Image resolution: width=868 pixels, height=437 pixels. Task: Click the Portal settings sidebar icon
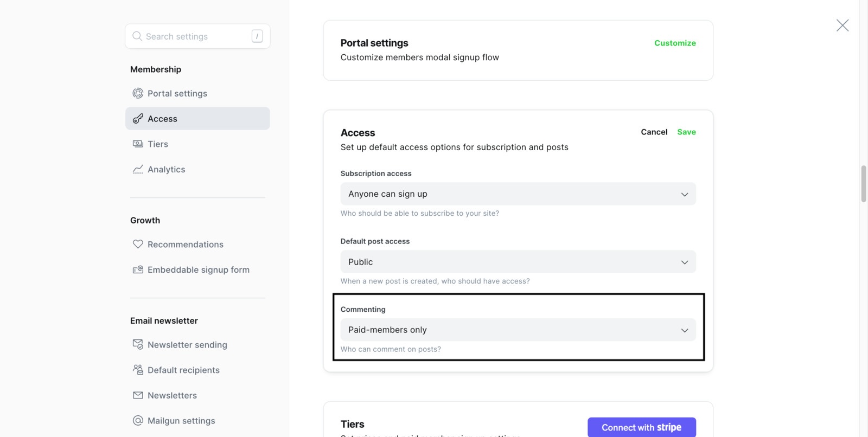click(x=138, y=93)
